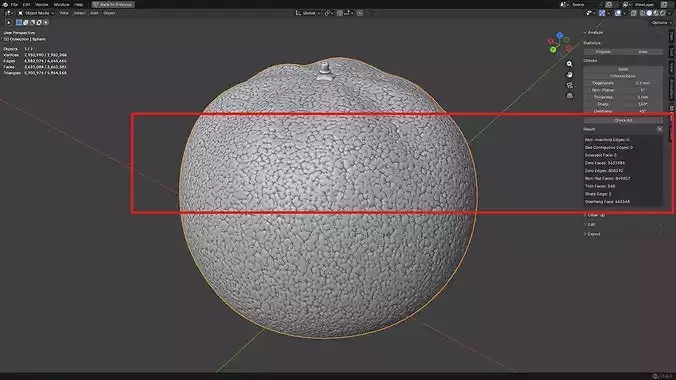Screen dimensions: 676x380
Task: Select the Thin Faces result
Action: [x=600, y=186]
